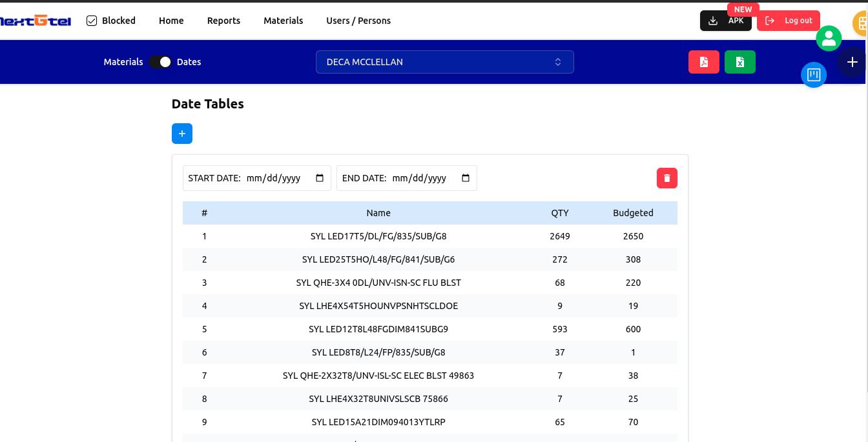
Task: Export the table to Excel
Action: 740,62
